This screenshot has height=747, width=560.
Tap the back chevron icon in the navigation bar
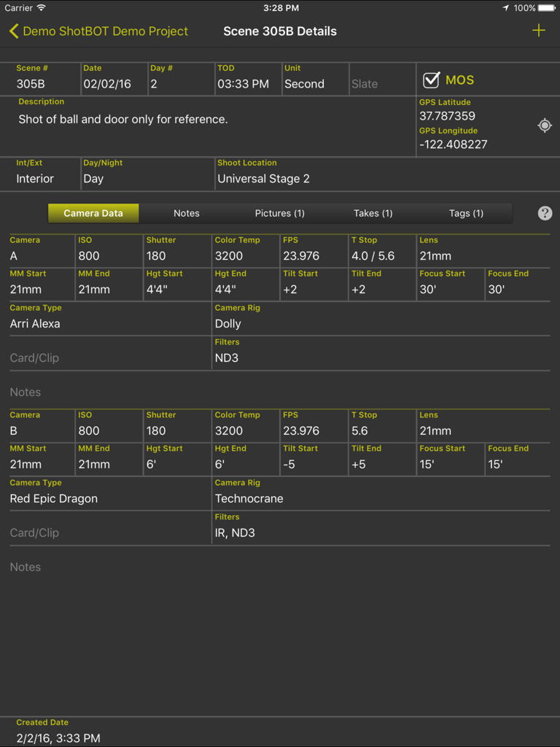point(14,31)
